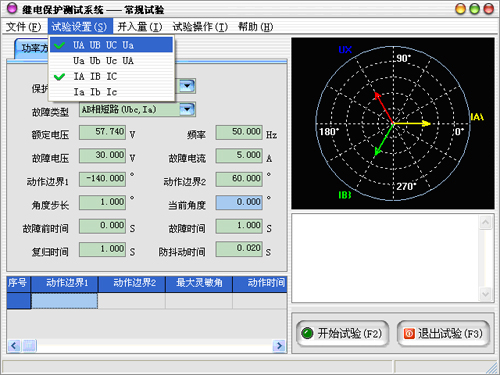Click the 开始试验(F2) button
500x375 pixels.
click(342, 333)
